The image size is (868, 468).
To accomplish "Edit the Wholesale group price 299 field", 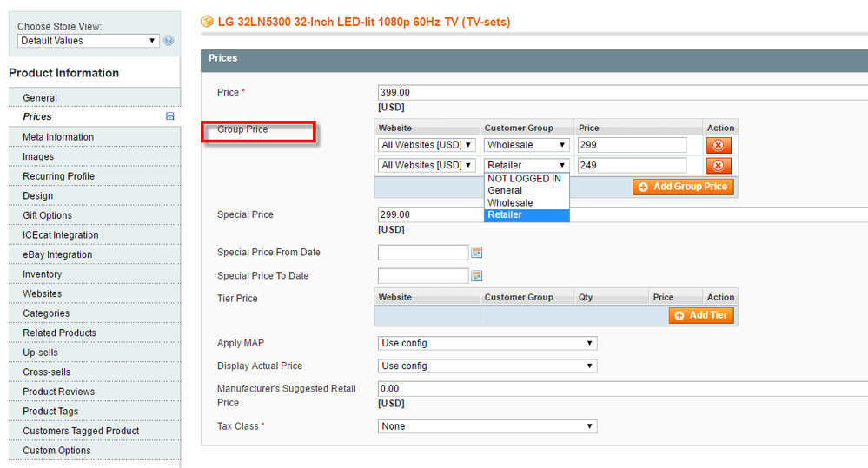I will coord(633,145).
